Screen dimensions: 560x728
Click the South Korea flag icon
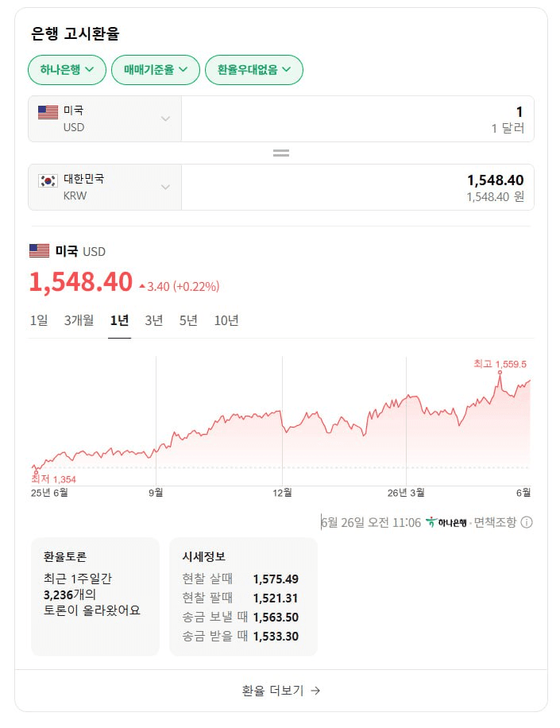(x=48, y=180)
